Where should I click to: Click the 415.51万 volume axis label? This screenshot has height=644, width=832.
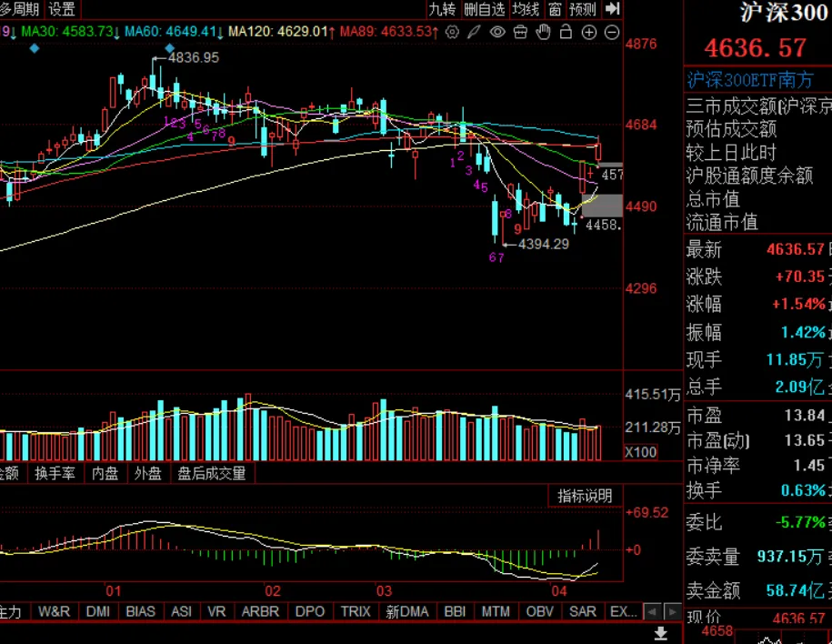(653, 395)
